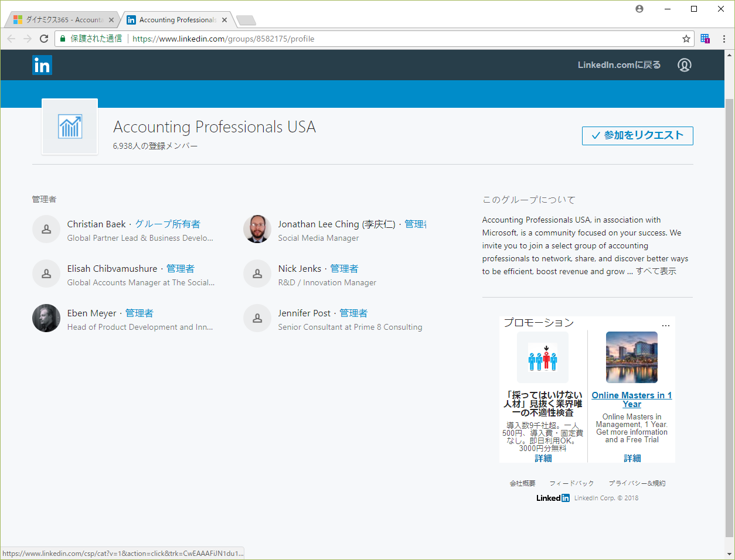Viewport: 735px width, 560px height.
Task: Click the Online Masters in 1 Year link
Action: tap(632, 399)
